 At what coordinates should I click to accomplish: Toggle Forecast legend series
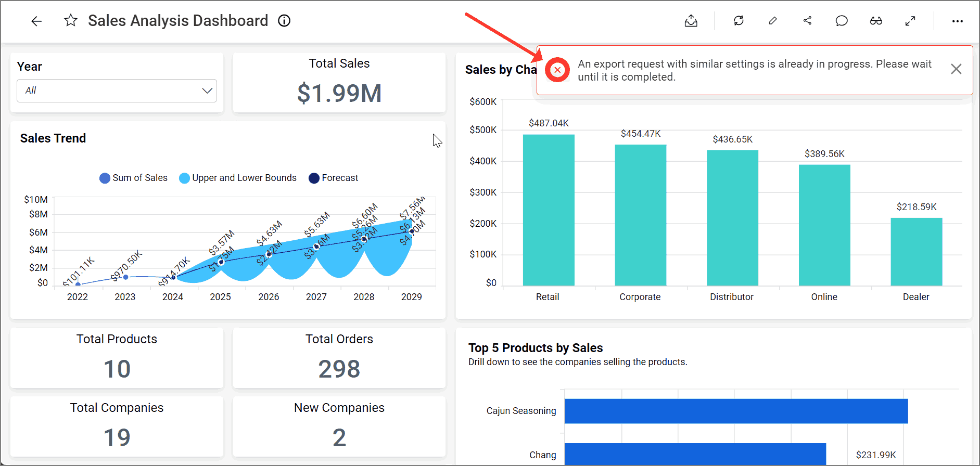(334, 178)
